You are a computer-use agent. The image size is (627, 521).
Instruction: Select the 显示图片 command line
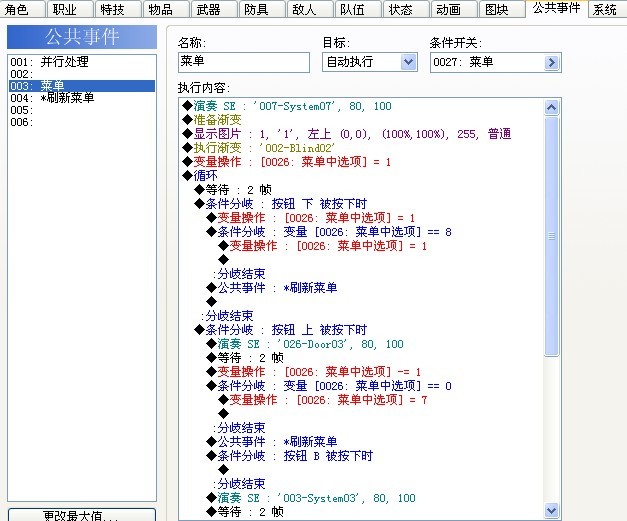[x=346, y=134]
